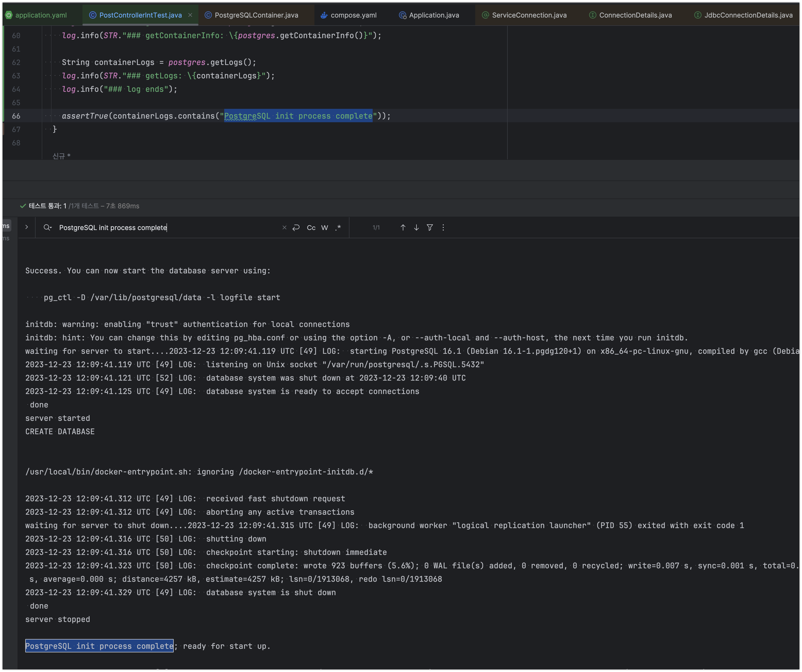Open the search filter options

tap(430, 228)
